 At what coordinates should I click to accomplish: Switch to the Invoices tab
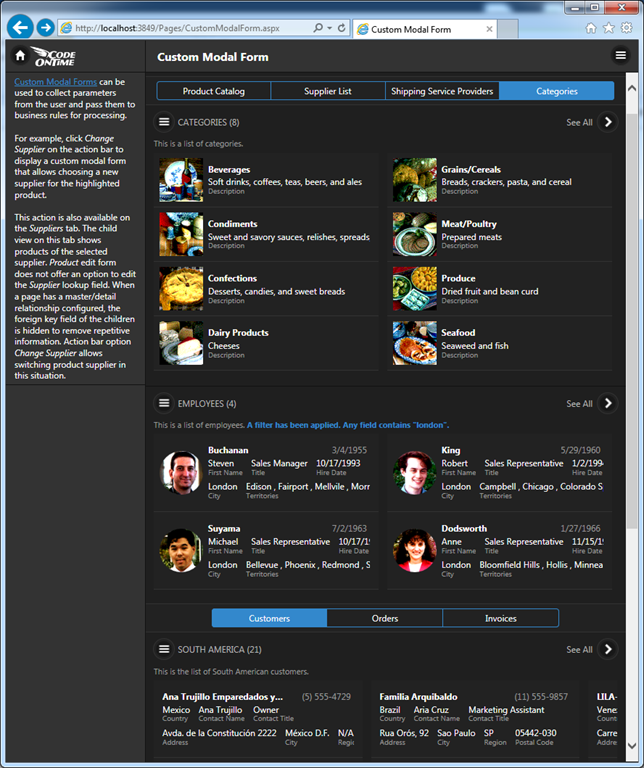[501, 618]
